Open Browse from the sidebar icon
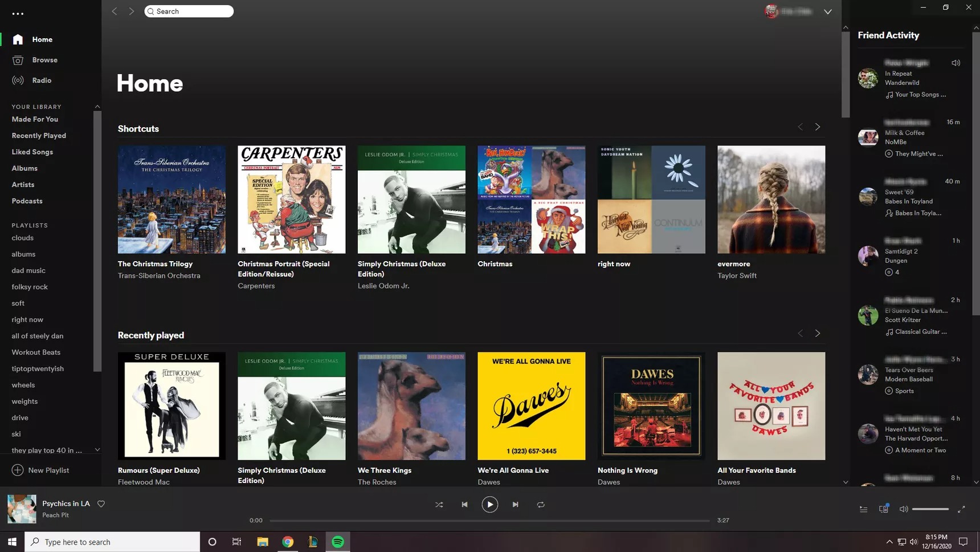Image resolution: width=980 pixels, height=552 pixels. pyautogui.click(x=17, y=59)
